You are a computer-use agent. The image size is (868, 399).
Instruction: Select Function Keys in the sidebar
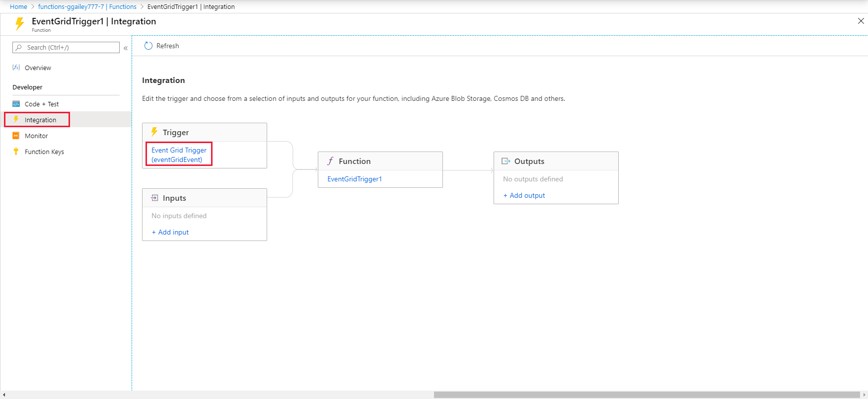(x=44, y=152)
